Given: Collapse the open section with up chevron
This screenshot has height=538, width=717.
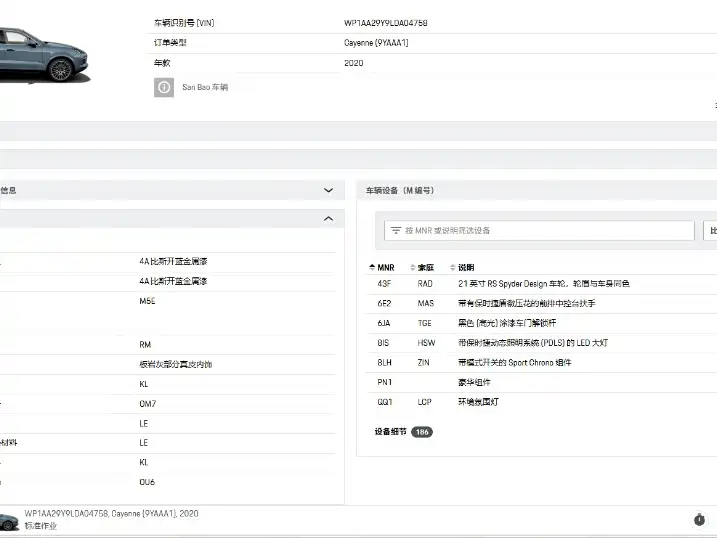Looking at the screenshot, I should pos(328,219).
